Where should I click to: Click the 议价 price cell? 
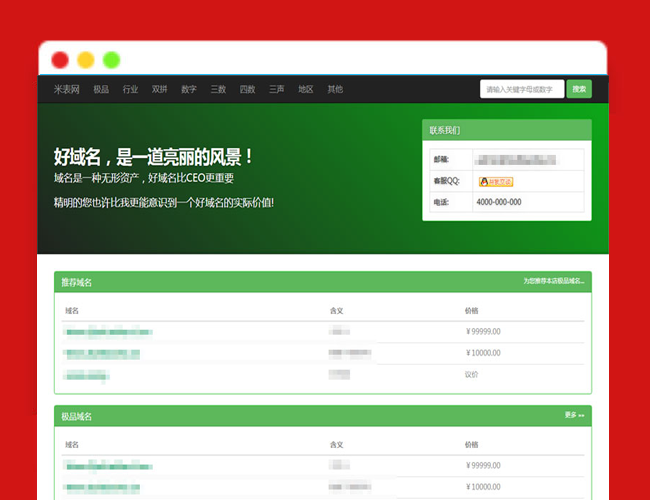[471, 375]
